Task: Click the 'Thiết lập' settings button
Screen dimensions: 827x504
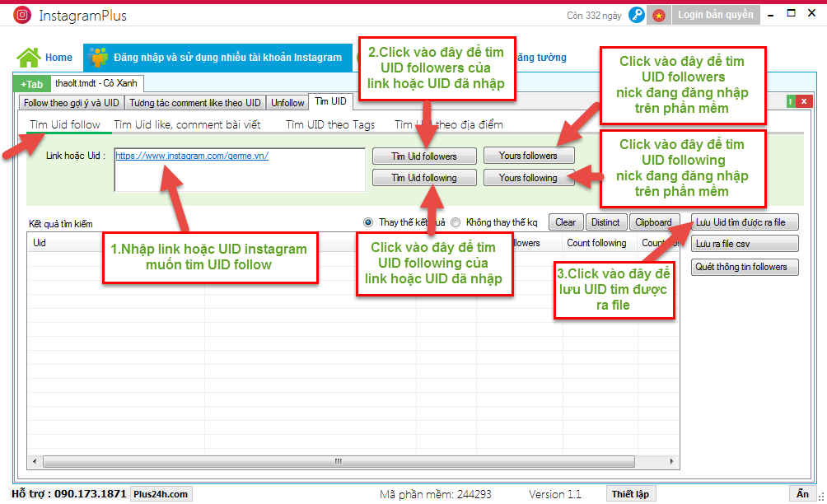Action: click(x=631, y=494)
